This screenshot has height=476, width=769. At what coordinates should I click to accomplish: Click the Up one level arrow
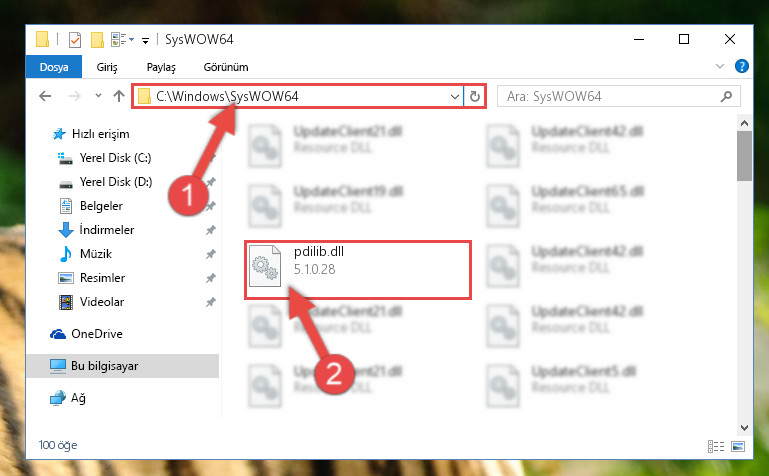pyautogui.click(x=119, y=96)
